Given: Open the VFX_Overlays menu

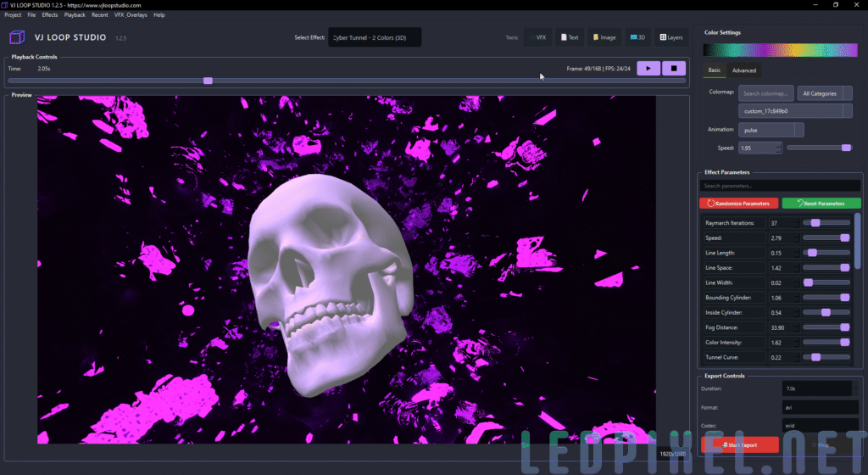Looking at the screenshot, I should coord(131,15).
